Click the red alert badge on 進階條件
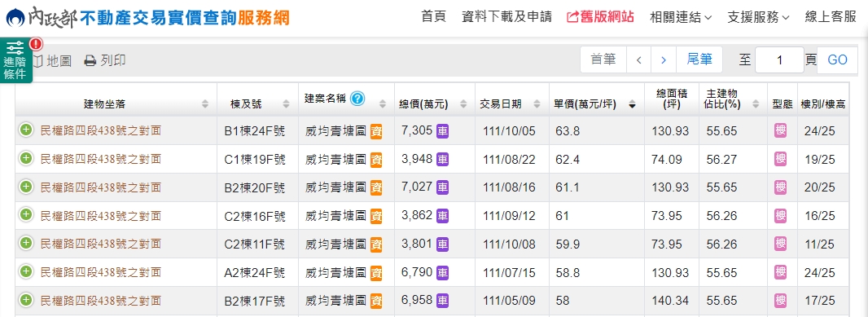This screenshot has width=868, height=317. [x=36, y=44]
